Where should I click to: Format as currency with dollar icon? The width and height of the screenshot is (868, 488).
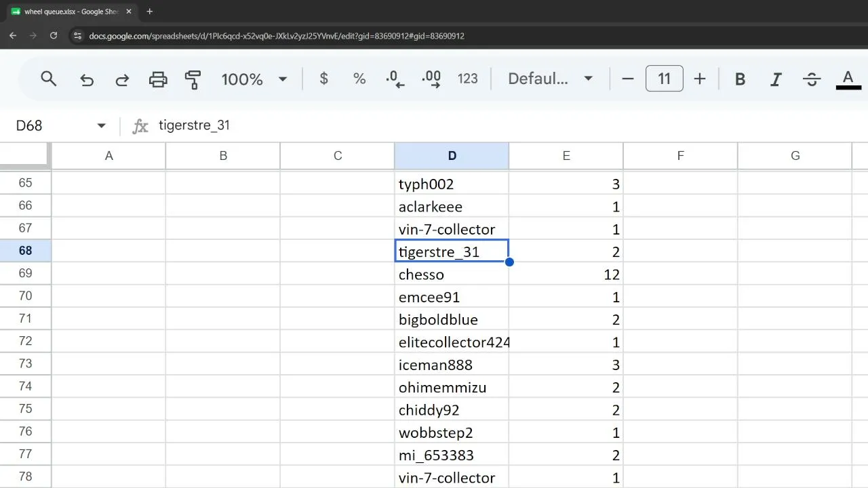pyautogui.click(x=323, y=79)
